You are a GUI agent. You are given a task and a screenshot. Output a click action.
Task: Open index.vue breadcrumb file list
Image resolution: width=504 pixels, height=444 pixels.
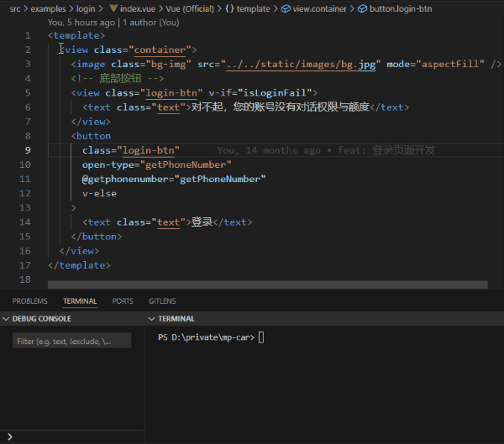pos(138,8)
